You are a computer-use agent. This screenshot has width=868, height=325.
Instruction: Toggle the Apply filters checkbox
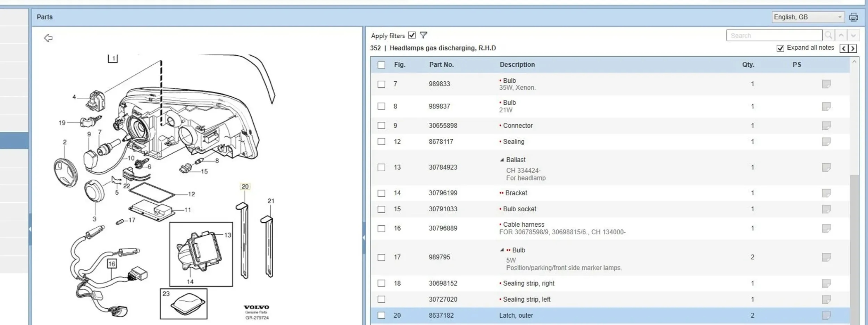point(412,35)
